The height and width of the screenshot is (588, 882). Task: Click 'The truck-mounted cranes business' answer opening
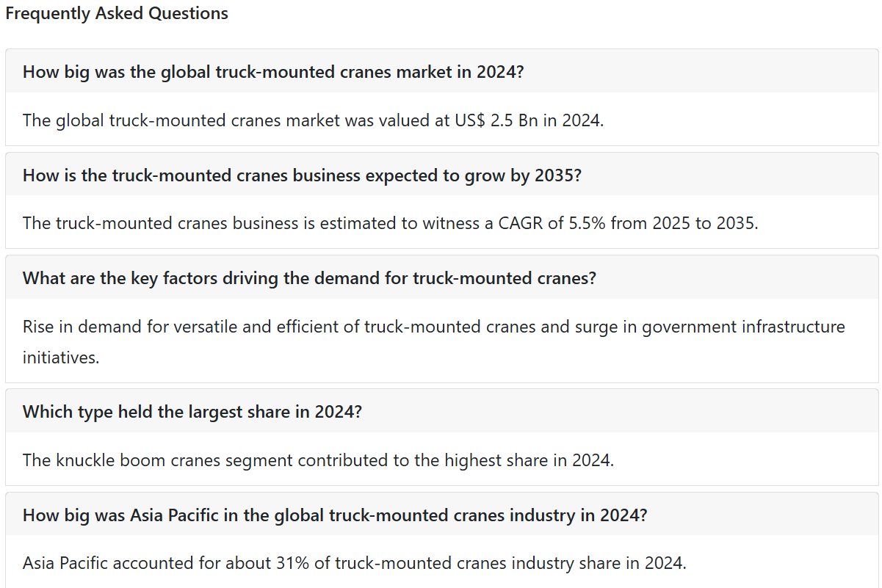(x=149, y=223)
